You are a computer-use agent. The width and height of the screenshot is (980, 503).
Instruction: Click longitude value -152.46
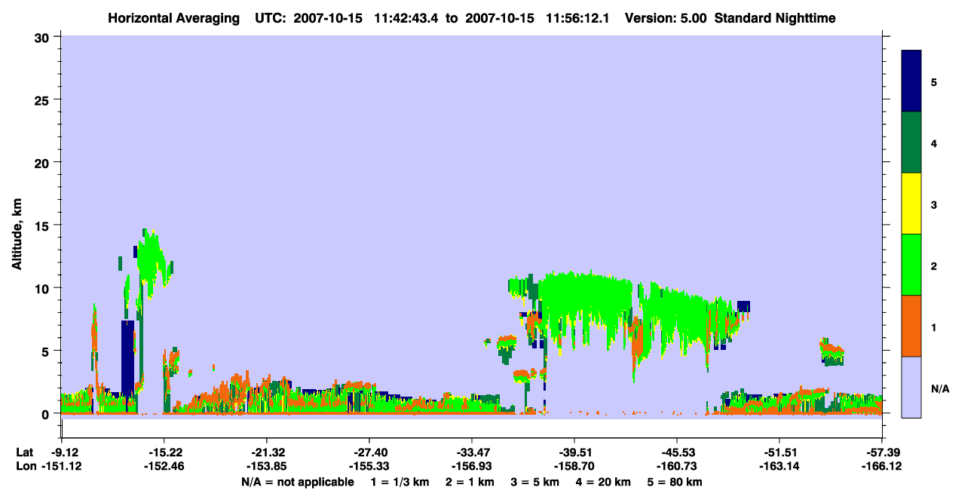[164, 467]
